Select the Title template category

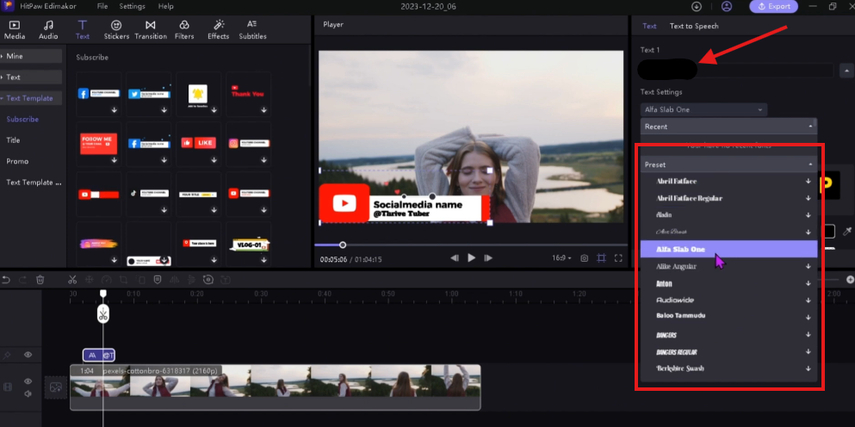point(13,140)
